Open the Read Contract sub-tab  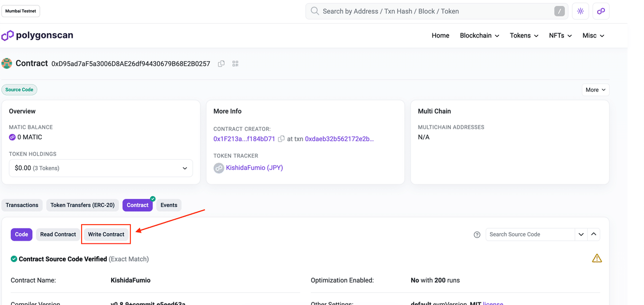[x=58, y=234]
